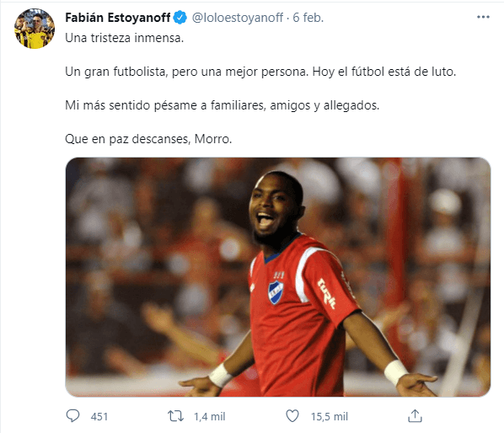
Task: Click the player's face in the photo
Action: (x=273, y=209)
